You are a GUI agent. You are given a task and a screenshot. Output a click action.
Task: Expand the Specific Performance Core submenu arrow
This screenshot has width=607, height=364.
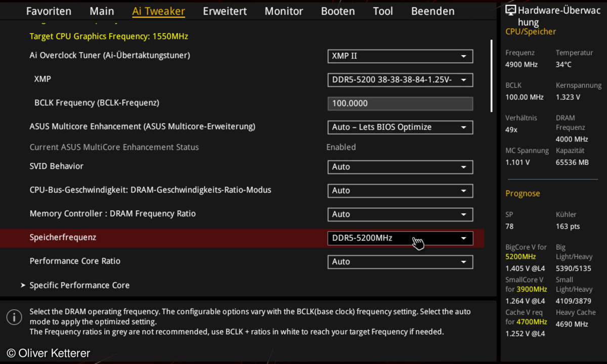(23, 286)
